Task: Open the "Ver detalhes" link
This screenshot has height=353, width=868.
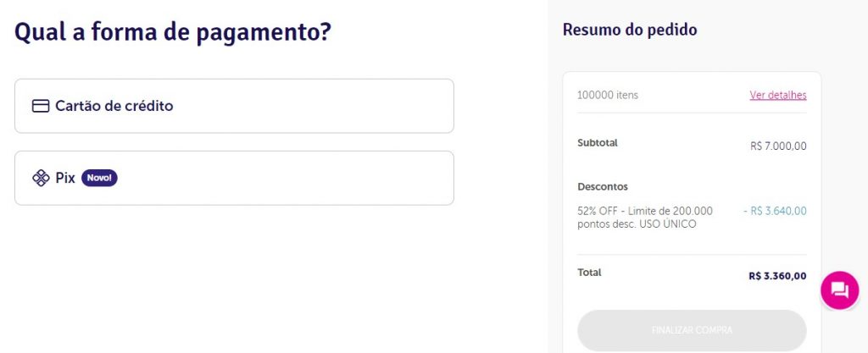Action: tap(777, 95)
